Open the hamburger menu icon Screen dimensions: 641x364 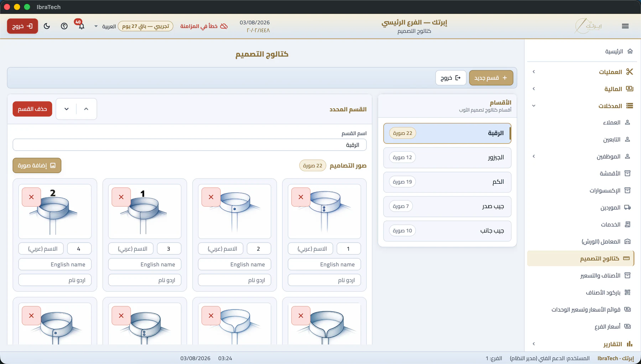click(x=625, y=26)
